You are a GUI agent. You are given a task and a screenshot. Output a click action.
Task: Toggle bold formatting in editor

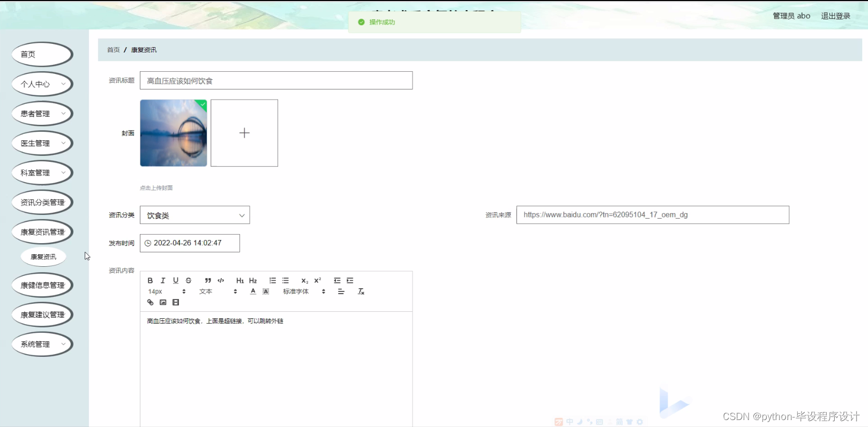tap(150, 280)
